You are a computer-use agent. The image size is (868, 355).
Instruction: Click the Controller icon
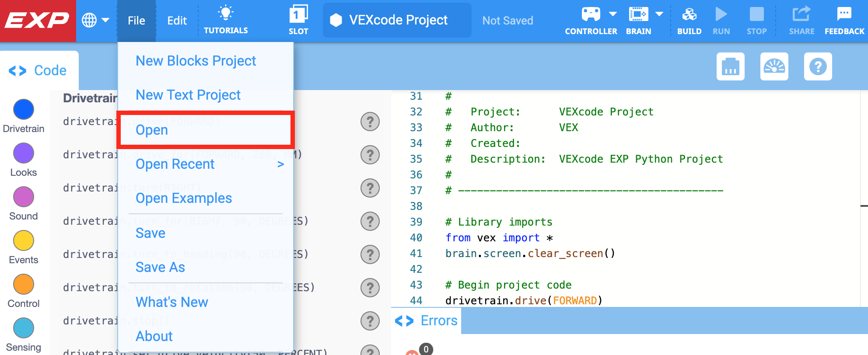pos(591,14)
